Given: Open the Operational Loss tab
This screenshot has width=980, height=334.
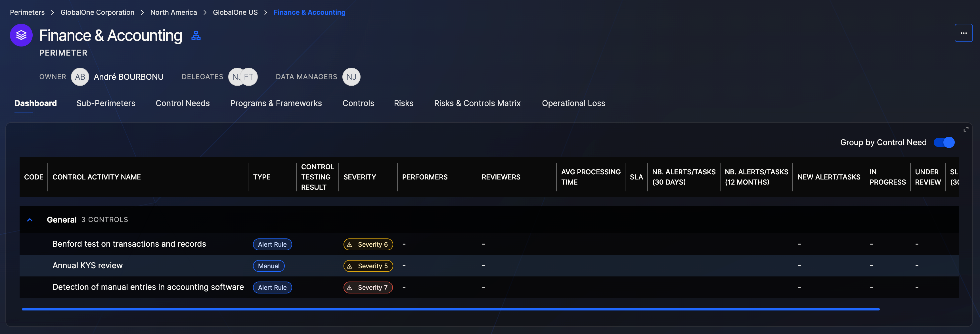Looking at the screenshot, I should point(573,103).
